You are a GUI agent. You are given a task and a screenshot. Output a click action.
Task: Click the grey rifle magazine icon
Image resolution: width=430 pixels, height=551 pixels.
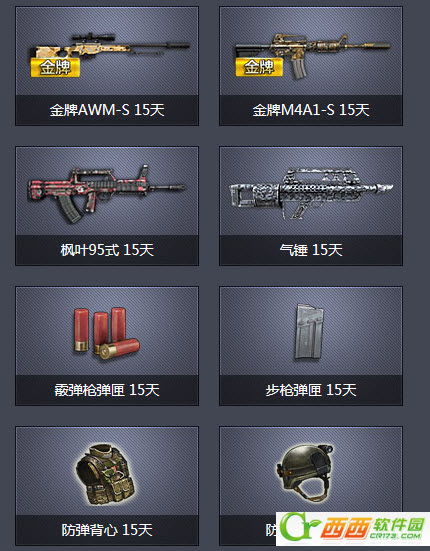click(x=309, y=332)
